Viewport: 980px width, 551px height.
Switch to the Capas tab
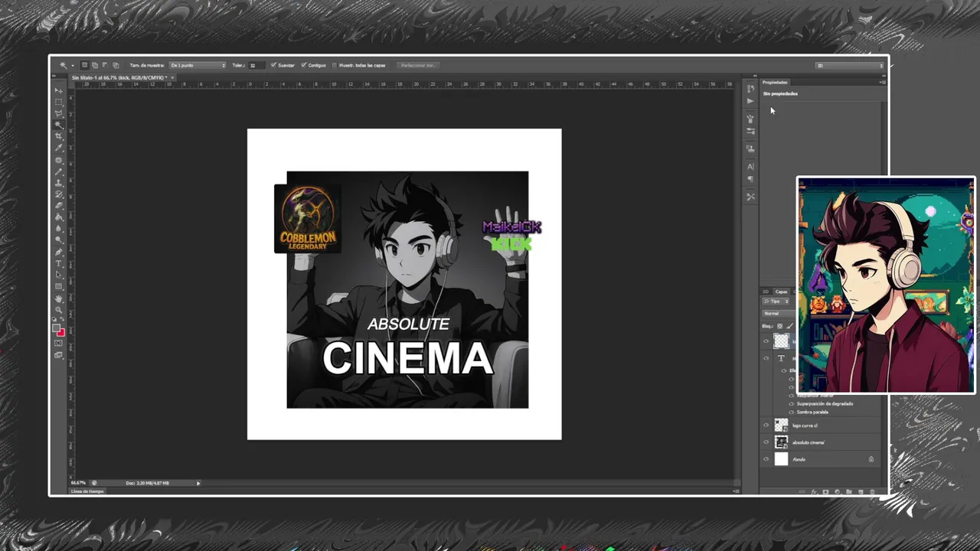click(x=782, y=292)
